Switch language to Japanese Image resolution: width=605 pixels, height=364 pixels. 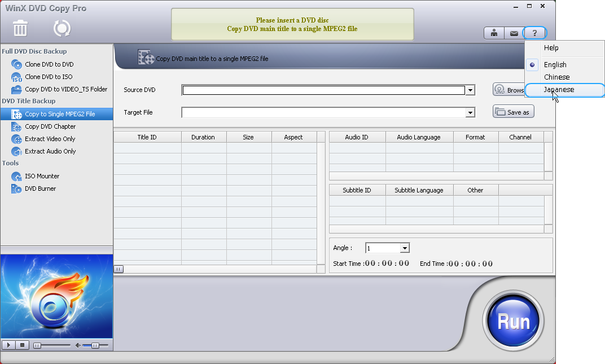tap(564, 90)
